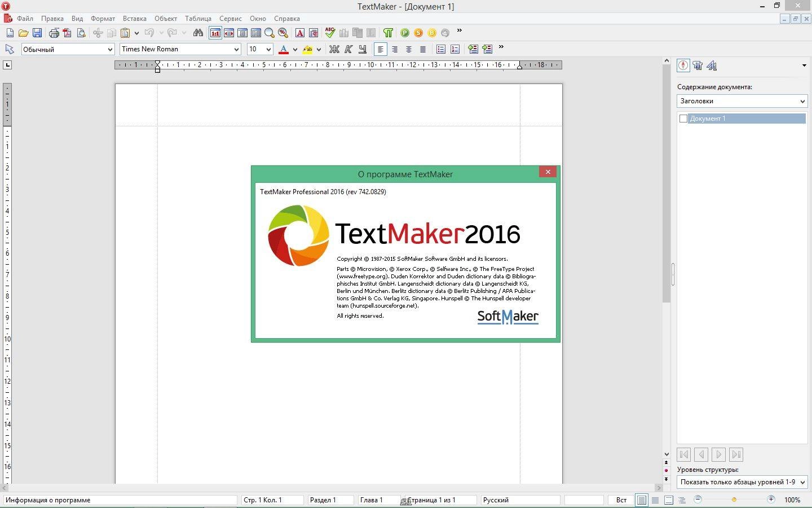Open sidebar navigation compass panel

[x=683, y=65]
